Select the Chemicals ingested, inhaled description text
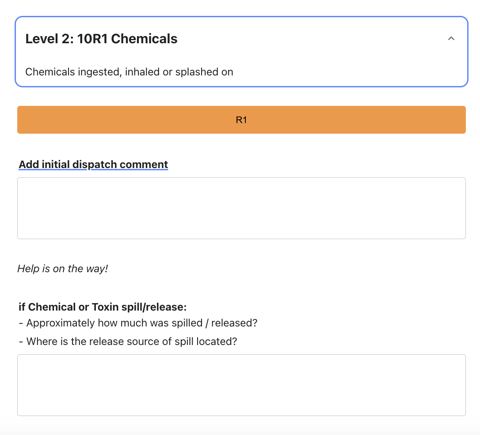 coord(129,72)
